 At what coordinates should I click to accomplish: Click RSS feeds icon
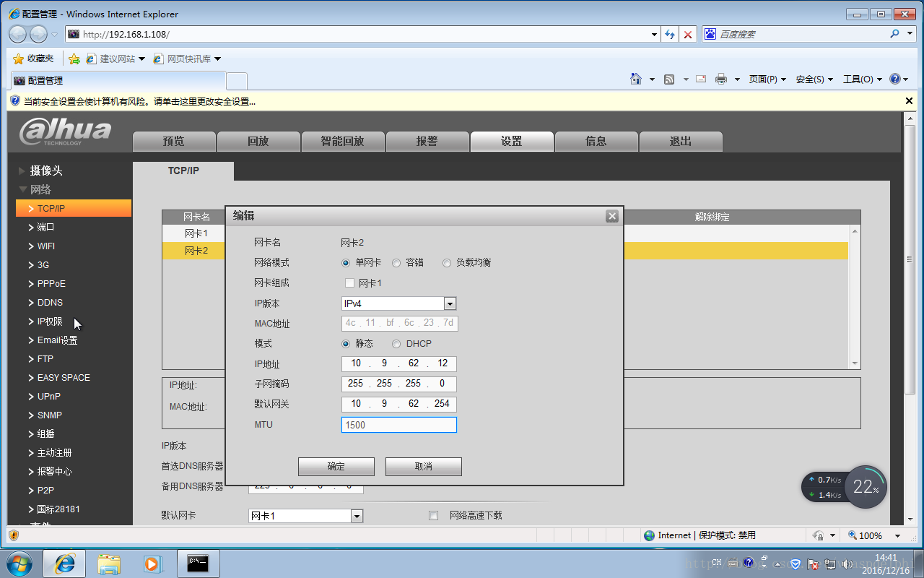click(x=669, y=79)
